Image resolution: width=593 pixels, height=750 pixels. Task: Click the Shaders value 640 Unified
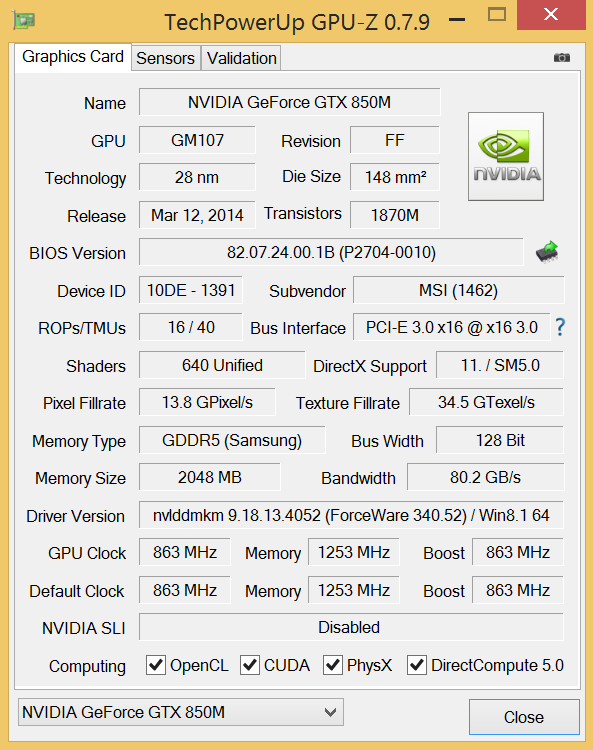(x=222, y=365)
